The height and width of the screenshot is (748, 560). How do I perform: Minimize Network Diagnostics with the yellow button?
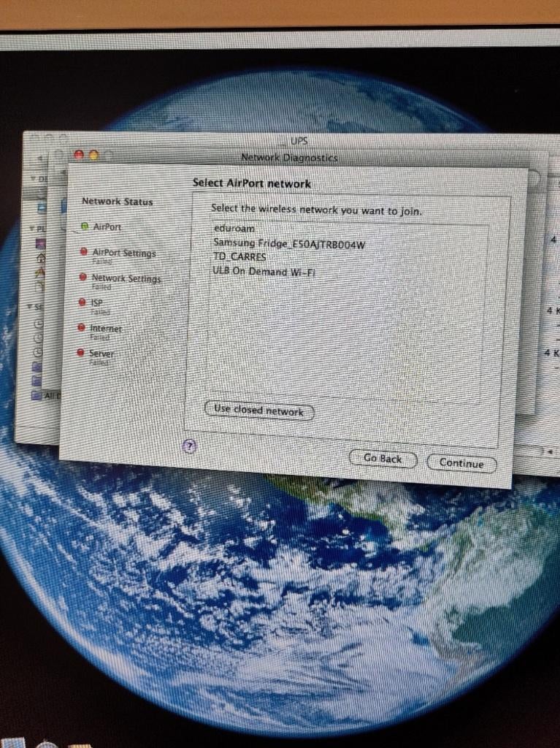93,155
